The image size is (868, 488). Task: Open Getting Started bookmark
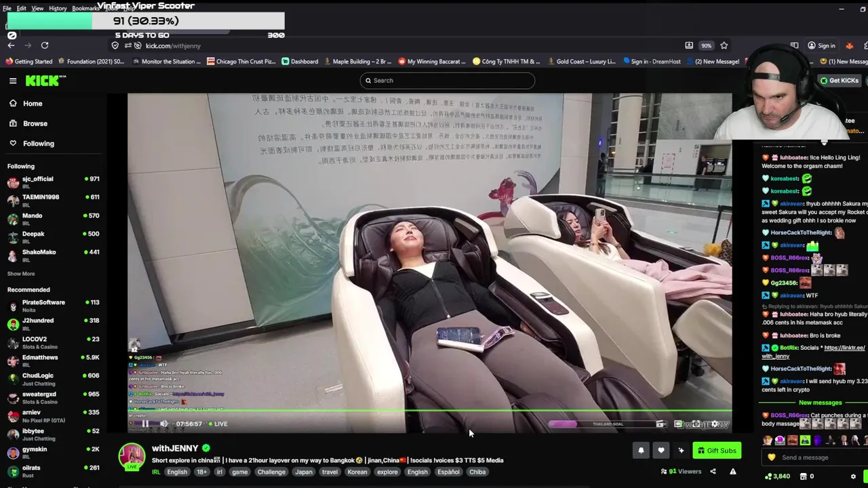pyautogui.click(x=29, y=62)
